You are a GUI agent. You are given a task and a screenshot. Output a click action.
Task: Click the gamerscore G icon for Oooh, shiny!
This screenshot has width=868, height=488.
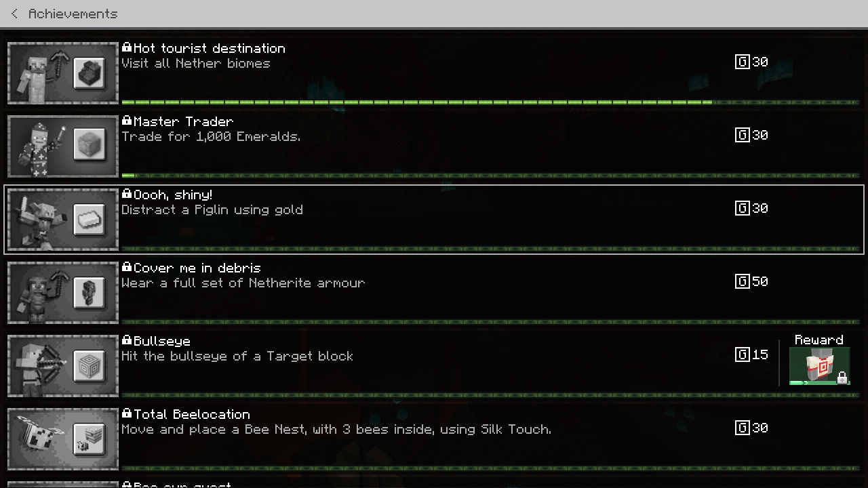click(743, 208)
